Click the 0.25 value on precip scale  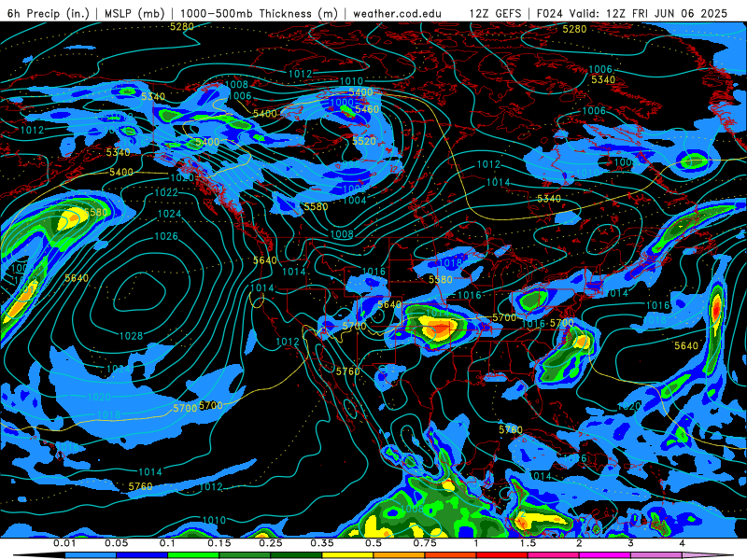[271, 543]
